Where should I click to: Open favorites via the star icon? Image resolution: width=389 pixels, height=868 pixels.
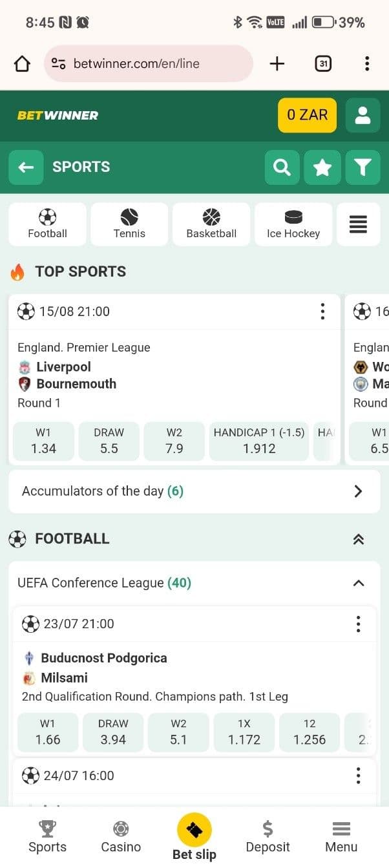(322, 167)
